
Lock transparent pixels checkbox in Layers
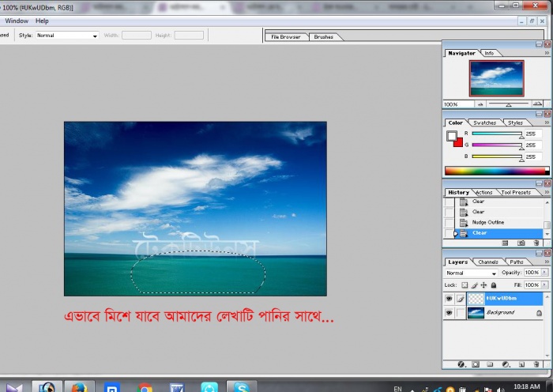(465, 285)
